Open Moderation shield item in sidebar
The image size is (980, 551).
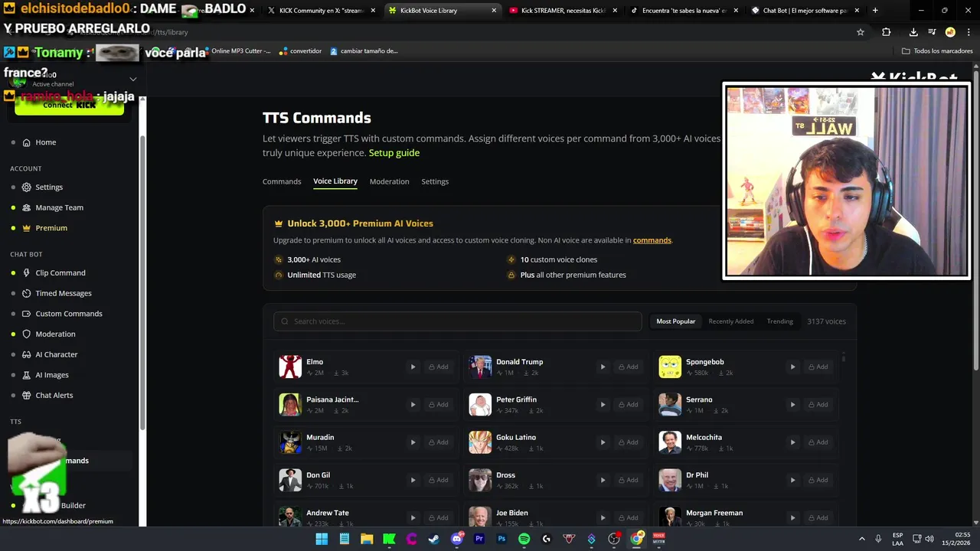(x=55, y=334)
